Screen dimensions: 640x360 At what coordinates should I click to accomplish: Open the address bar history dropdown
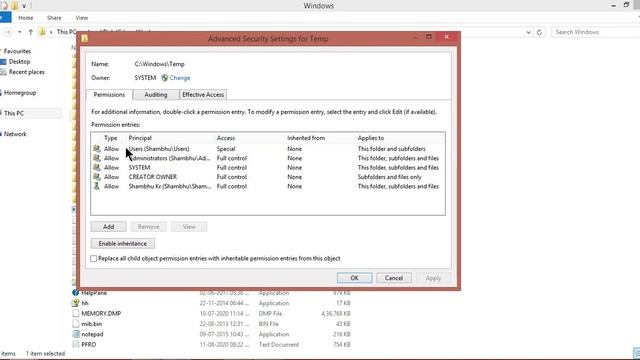[529, 32]
